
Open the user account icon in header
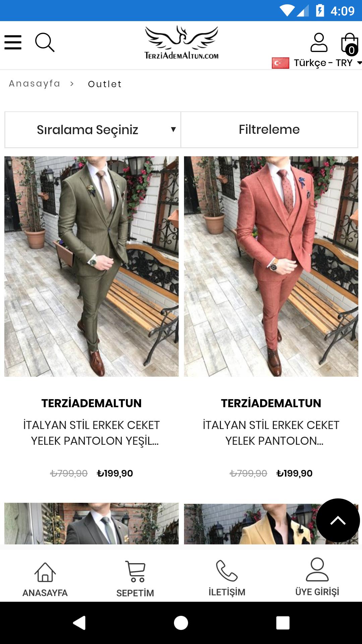coord(319,42)
